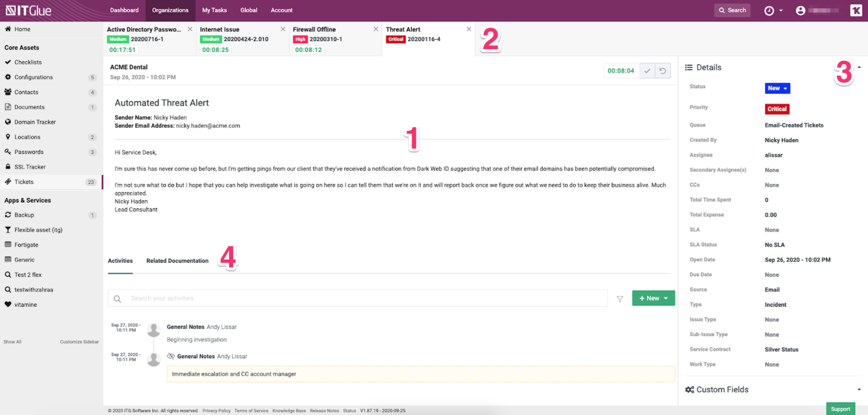Image resolution: width=868 pixels, height=415 pixels.
Task: Close the Firewall Offline ticket tab
Action: click(x=375, y=29)
